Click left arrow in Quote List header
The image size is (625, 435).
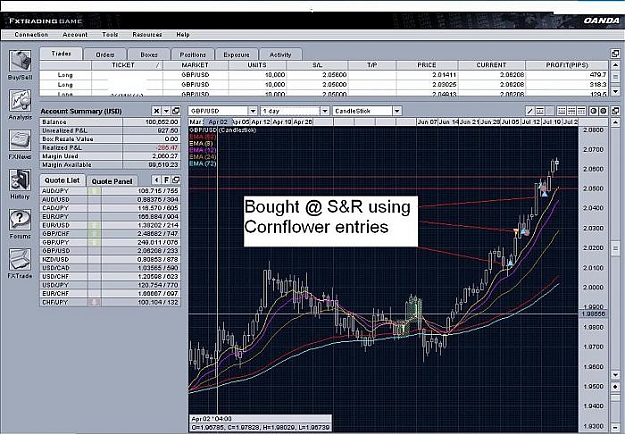tap(157, 180)
